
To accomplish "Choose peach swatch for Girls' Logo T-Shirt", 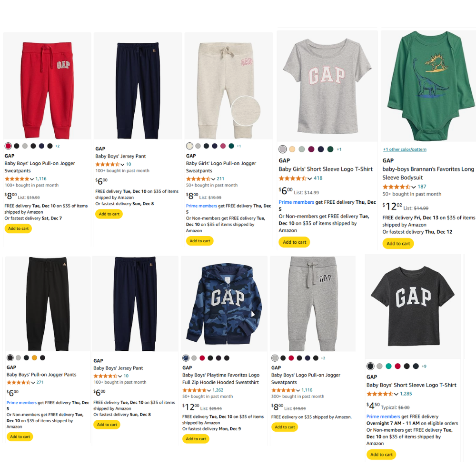I will point(292,149).
